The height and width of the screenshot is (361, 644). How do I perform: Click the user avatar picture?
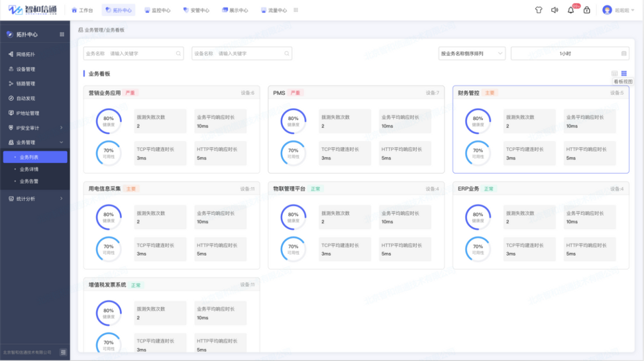(608, 10)
